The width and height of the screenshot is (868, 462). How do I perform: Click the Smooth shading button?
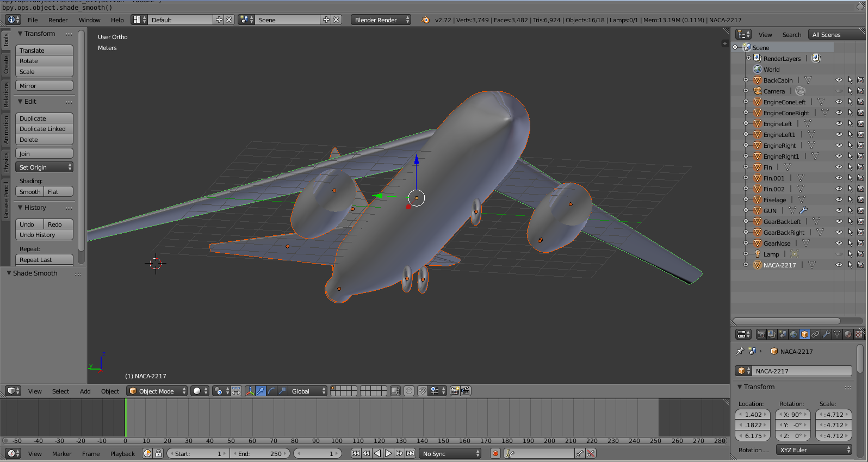click(29, 191)
